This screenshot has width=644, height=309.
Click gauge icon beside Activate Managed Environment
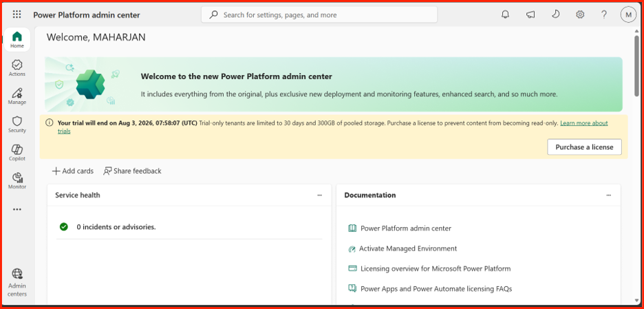pos(351,248)
